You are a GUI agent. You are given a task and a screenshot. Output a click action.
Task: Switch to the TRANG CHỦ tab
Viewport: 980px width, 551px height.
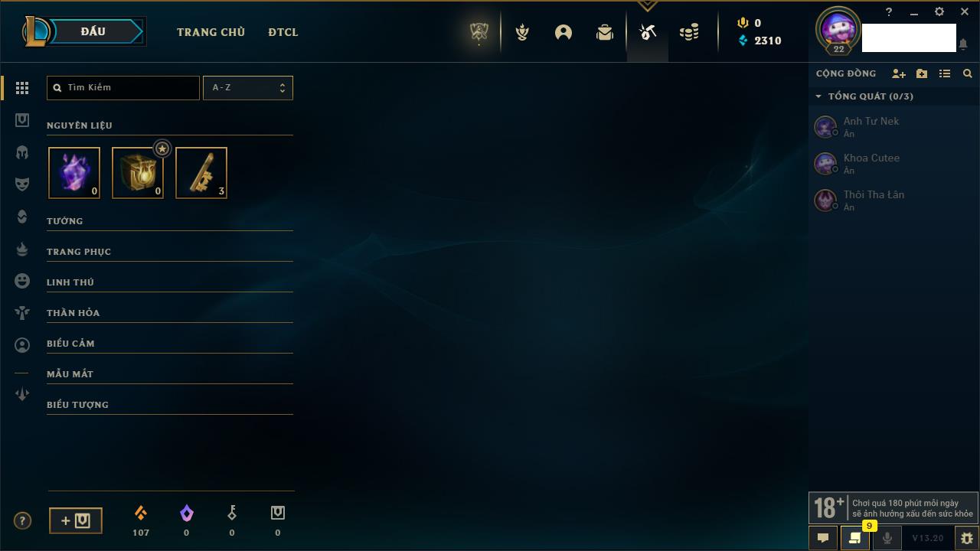click(211, 32)
